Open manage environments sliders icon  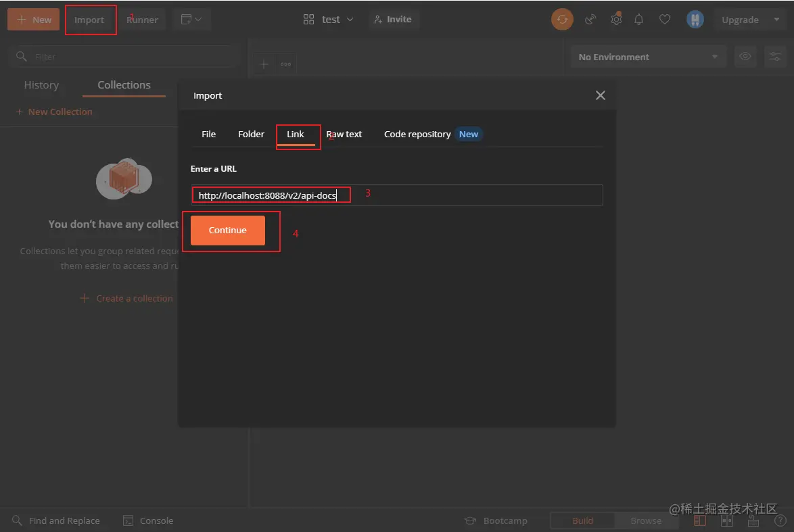(775, 56)
